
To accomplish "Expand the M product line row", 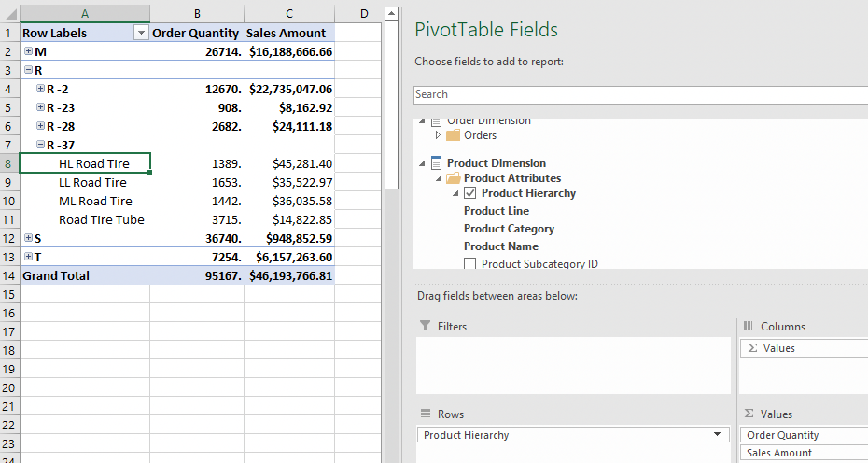I will click(x=28, y=51).
